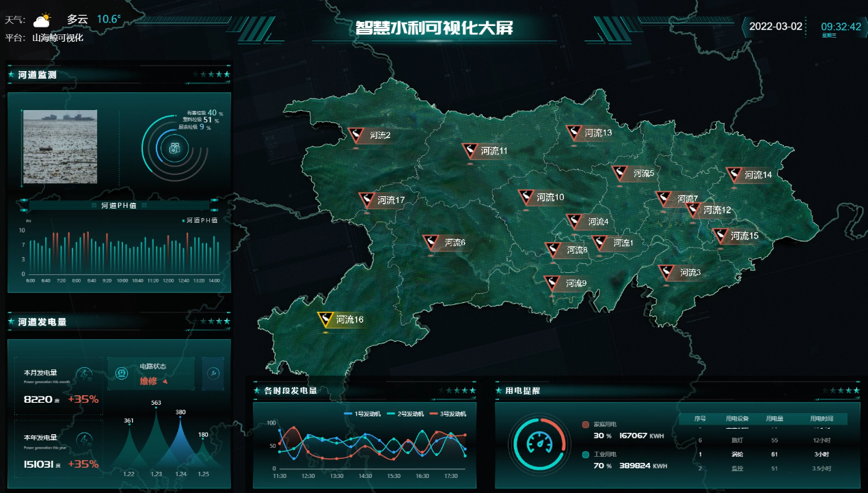Select the 河流11 river marker icon
The image size is (868, 493).
470,150
